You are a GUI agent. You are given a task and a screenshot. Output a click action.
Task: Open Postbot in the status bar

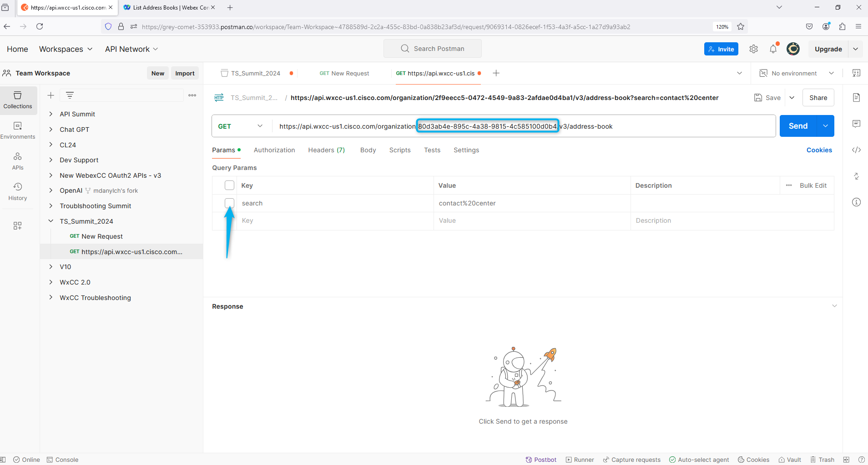coord(541,460)
